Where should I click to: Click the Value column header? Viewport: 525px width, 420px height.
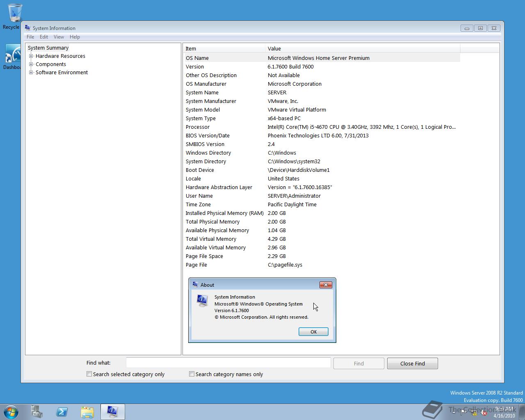click(x=363, y=48)
